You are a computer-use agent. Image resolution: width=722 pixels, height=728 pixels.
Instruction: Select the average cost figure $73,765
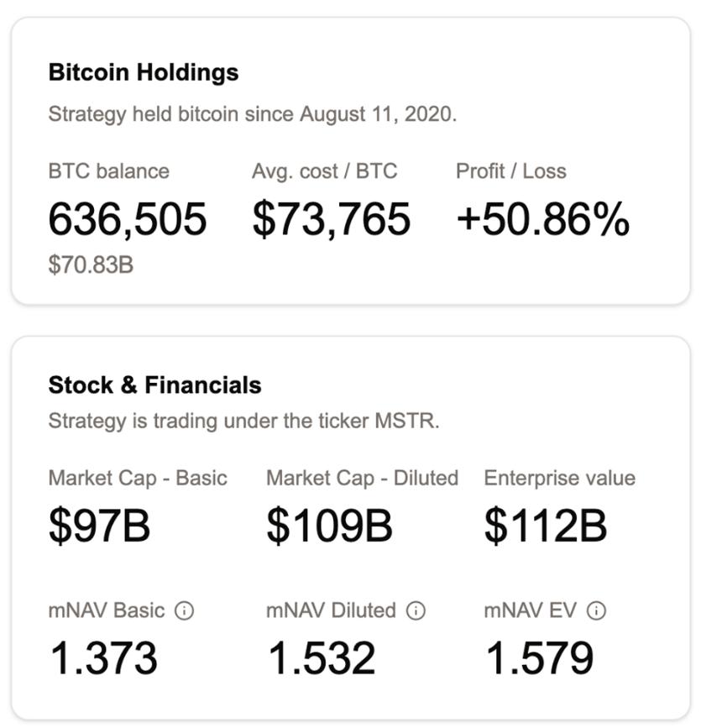[x=331, y=220]
